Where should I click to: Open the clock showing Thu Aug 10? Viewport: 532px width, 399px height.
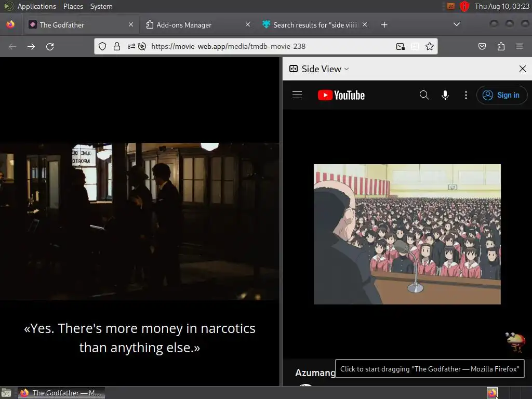point(502,6)
